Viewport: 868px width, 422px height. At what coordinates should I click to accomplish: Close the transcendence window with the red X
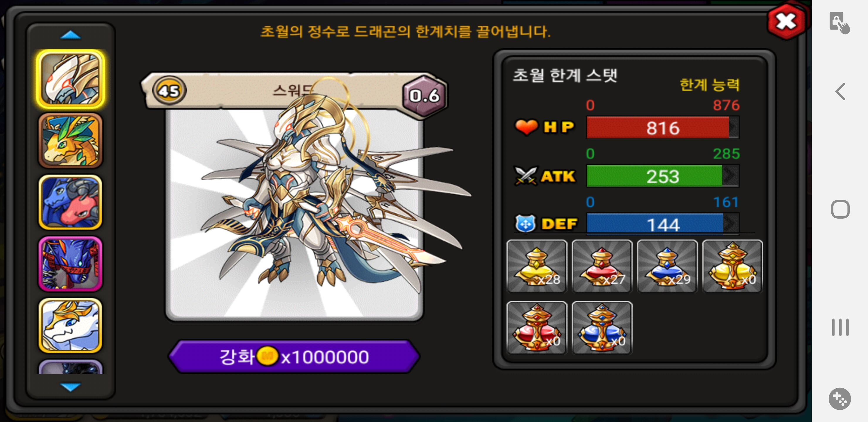tap(786, 22)
